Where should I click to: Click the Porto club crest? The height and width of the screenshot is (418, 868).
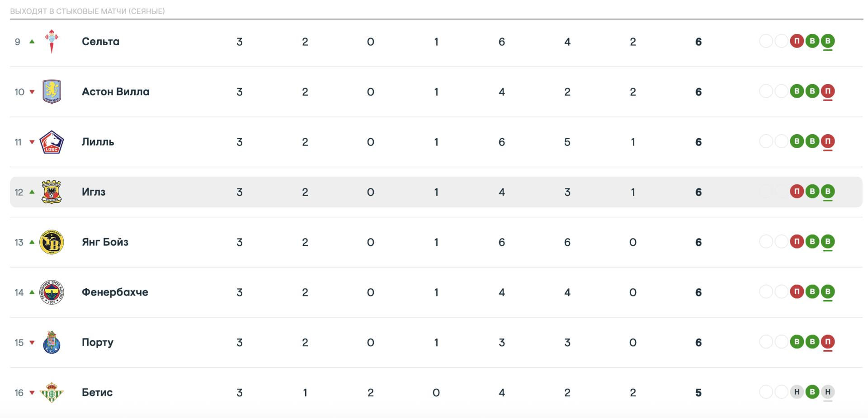(x=52, y=343)
